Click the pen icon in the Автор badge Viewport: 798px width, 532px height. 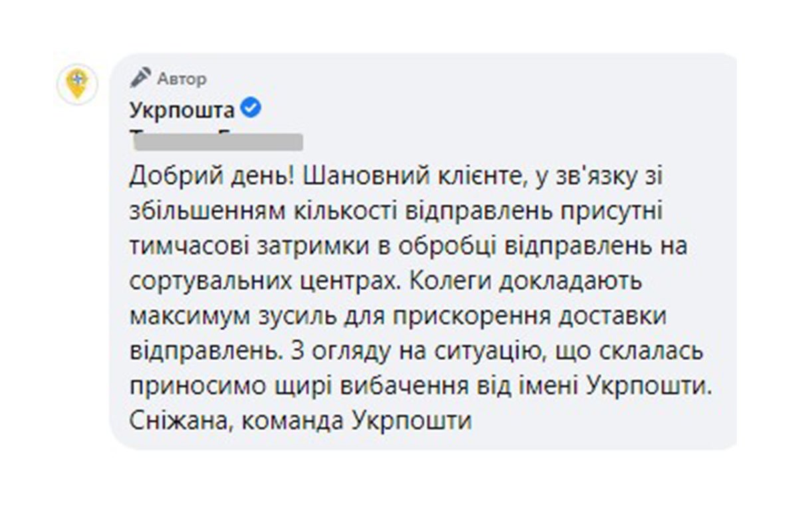[x=140, y=78]
